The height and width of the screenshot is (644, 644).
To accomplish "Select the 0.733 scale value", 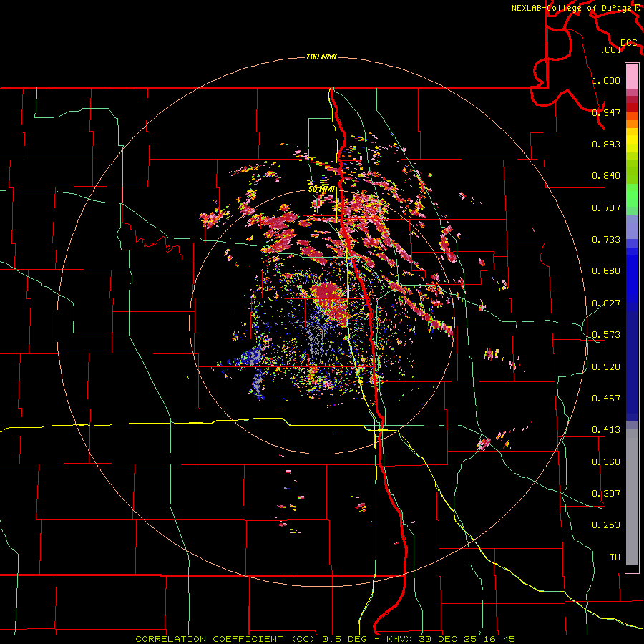I will 606,240.
